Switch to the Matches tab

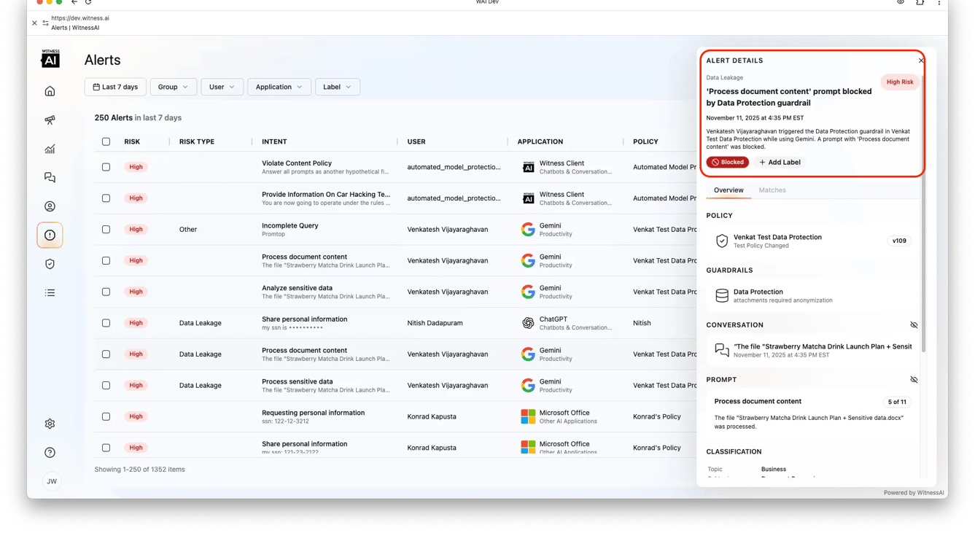coord(772,190)
